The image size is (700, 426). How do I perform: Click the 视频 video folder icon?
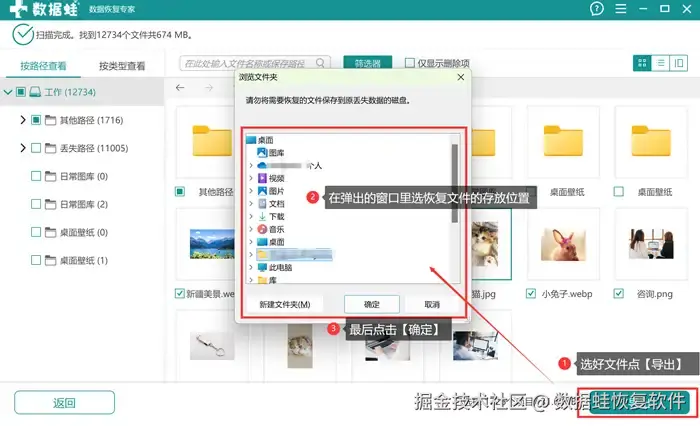262,178
